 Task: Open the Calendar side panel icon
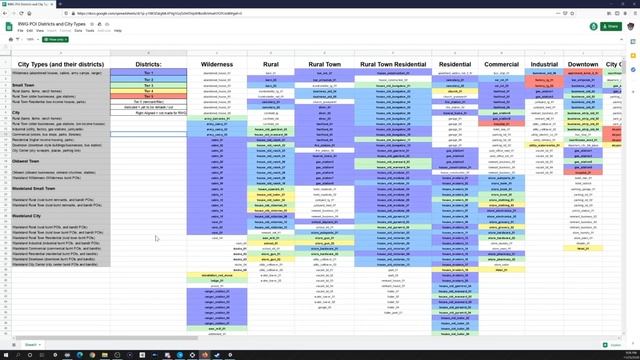[x=633, y=42]
